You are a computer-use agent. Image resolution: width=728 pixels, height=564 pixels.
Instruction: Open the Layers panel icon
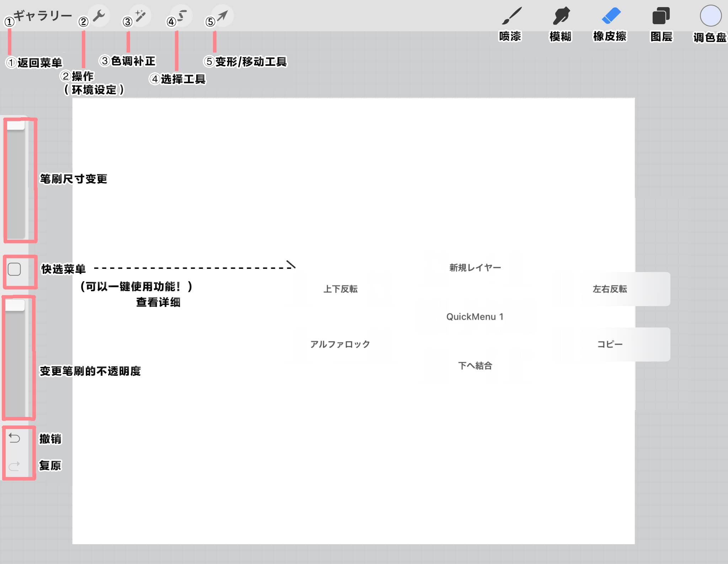(661, 16)
